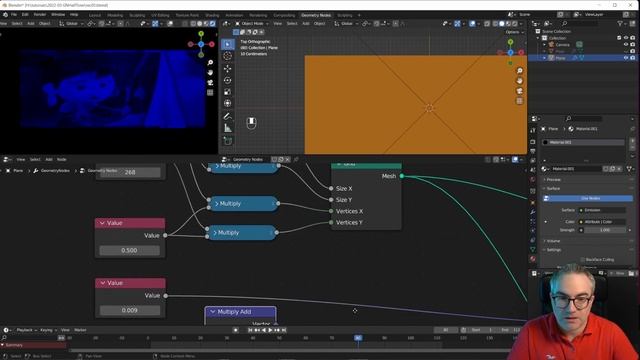Toggle rendered shading mode in left viewport header
This screenshot has width=640, height=360.
click(213, 24)
